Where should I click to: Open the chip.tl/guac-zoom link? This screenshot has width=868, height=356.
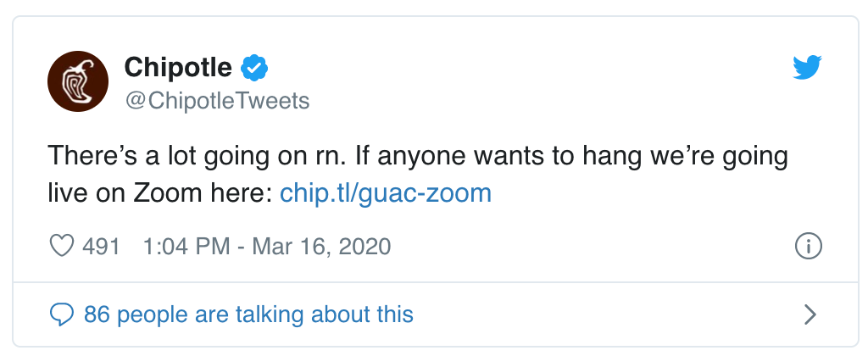pyautogui.click(x=386, y=193)
